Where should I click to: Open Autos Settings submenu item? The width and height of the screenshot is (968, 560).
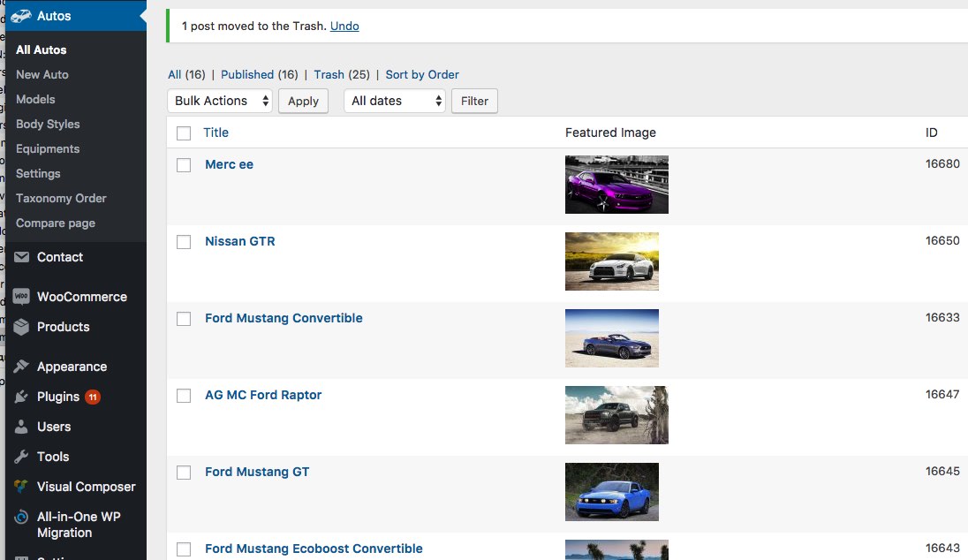pyautogui.click(x=38, y=173)
